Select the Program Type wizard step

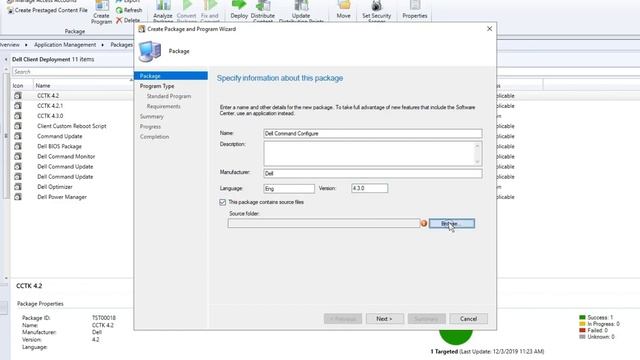pos(157,86)
